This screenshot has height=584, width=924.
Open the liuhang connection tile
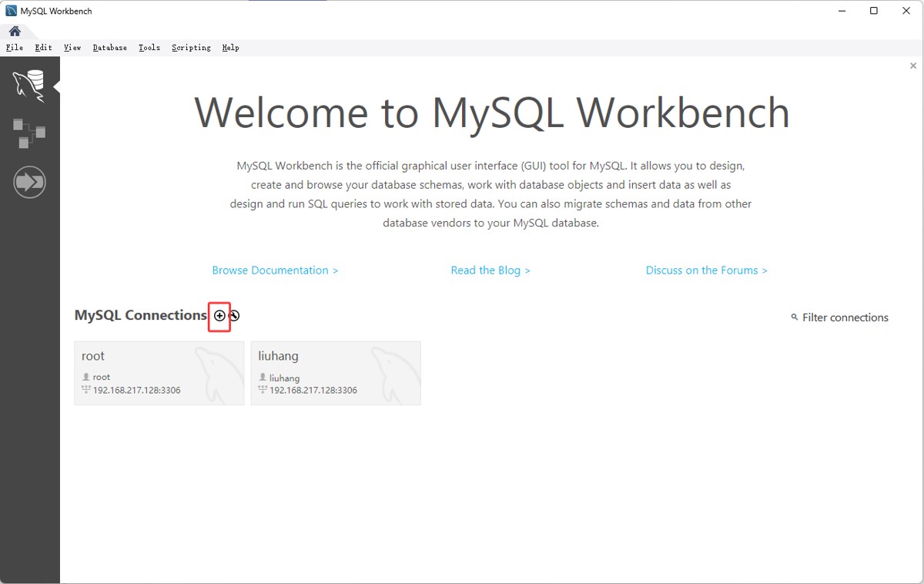tap(336, 373)
